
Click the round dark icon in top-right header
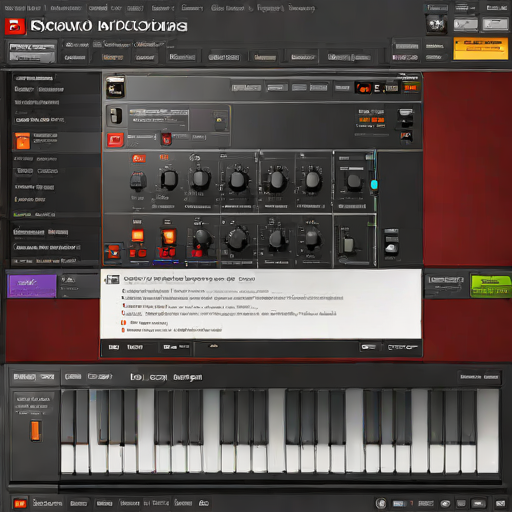tap(436, 24)
